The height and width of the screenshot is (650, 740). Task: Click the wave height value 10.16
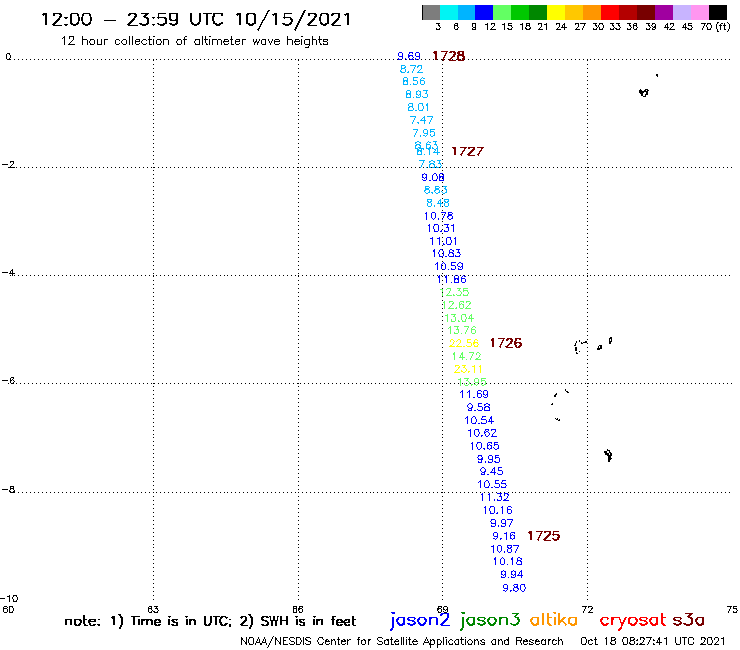tap(497, 510)
